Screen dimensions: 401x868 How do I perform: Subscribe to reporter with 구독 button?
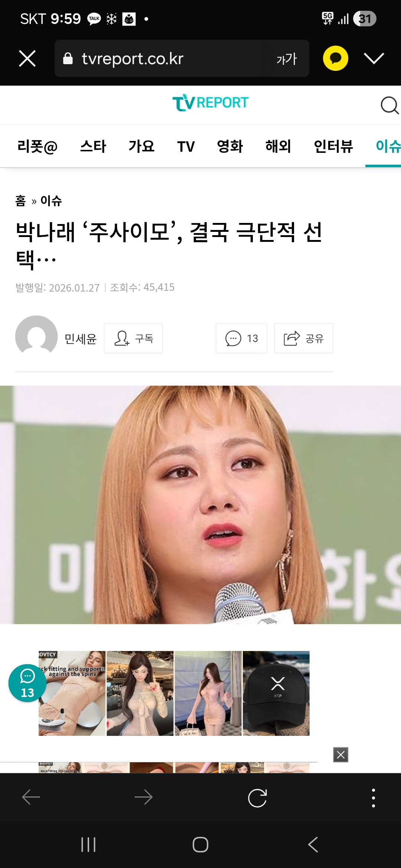(133, 338)
